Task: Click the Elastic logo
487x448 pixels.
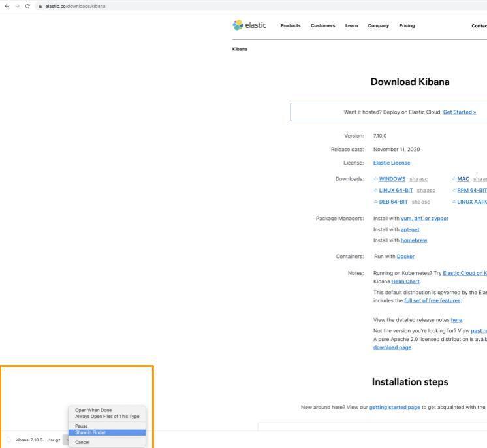Action: (x=249, y=25)
